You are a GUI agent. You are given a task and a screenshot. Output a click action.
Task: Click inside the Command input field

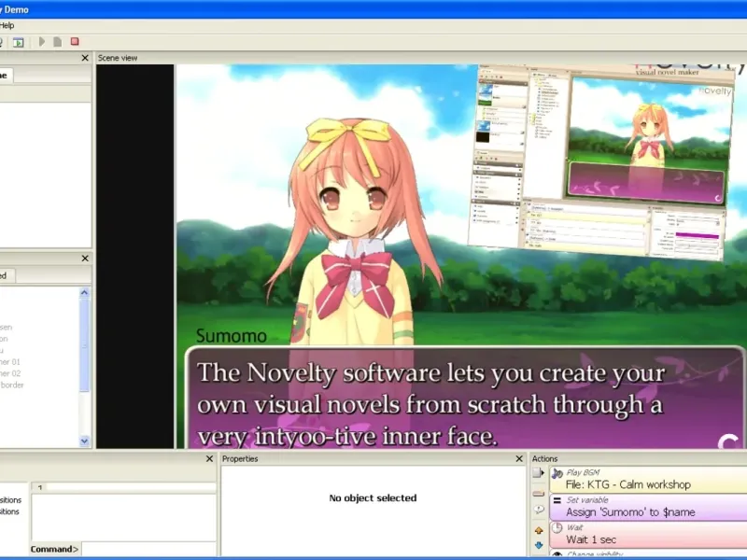pyautogui.click(x=148, y=549)
